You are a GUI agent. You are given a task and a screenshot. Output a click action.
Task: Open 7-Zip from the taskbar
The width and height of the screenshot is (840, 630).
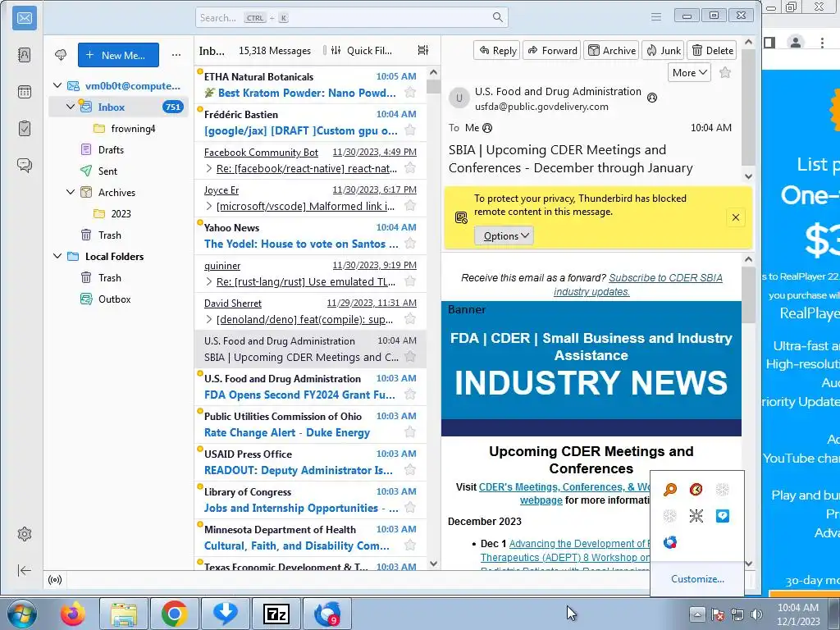tap(276, 614)
